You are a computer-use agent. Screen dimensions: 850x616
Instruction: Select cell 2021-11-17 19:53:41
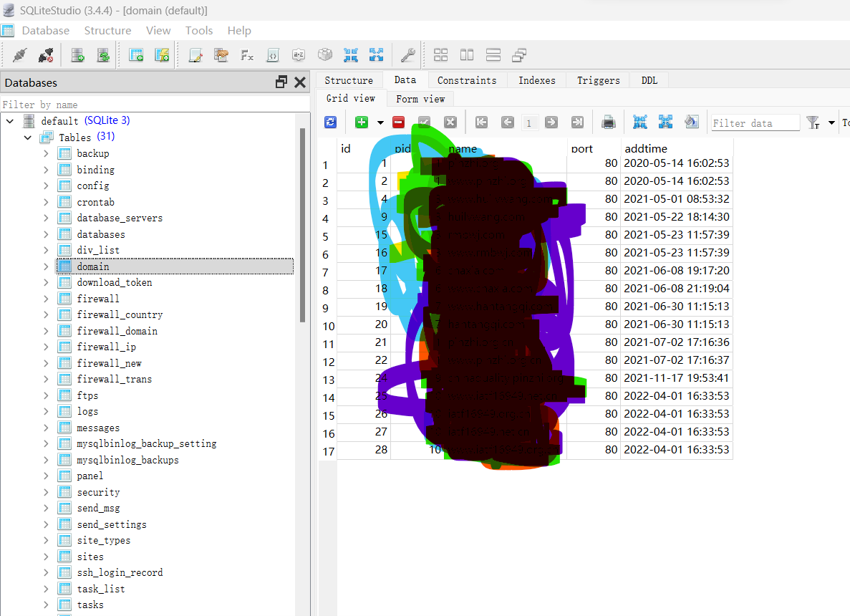pyautogui.click(x=676, y=378)
